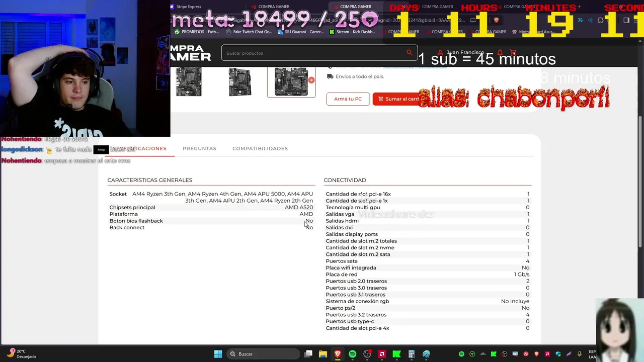Open the shopping cart icon
Screen dimensions: 644x362
[513, 52]
